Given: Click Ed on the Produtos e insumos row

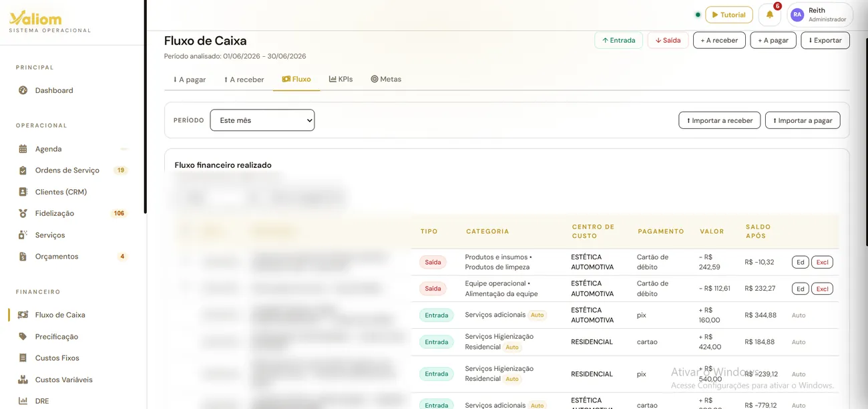Looking at the screenshot, I should tap(800, 262).
